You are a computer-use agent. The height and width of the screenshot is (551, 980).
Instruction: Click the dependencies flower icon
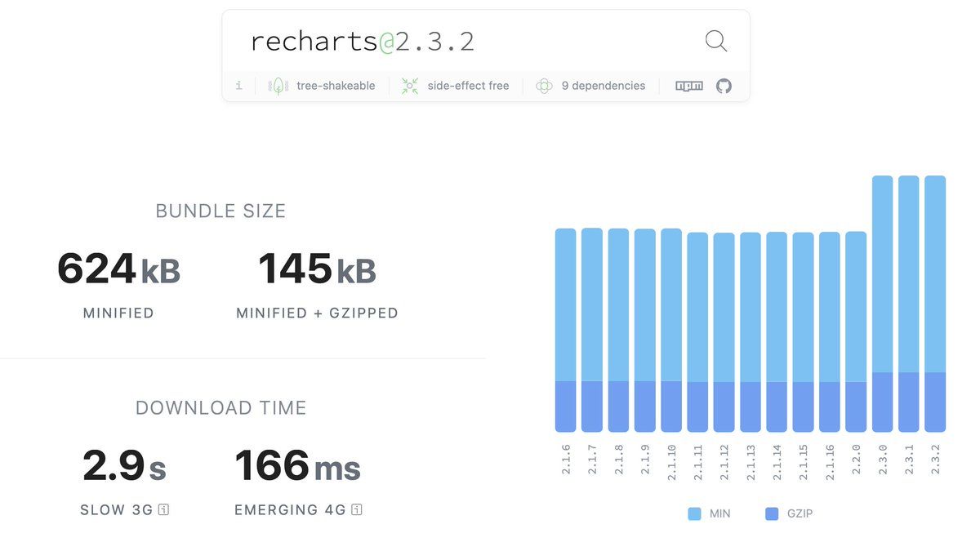[x=544, y=86]
